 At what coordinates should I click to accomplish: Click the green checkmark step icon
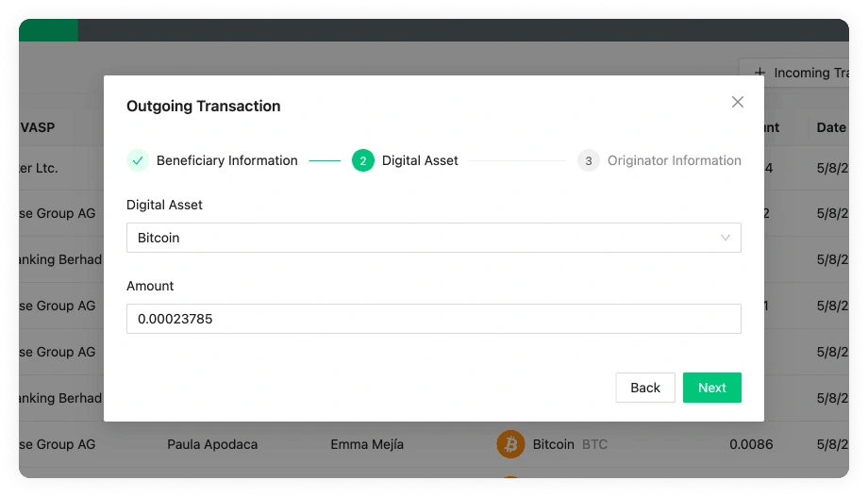138,160
